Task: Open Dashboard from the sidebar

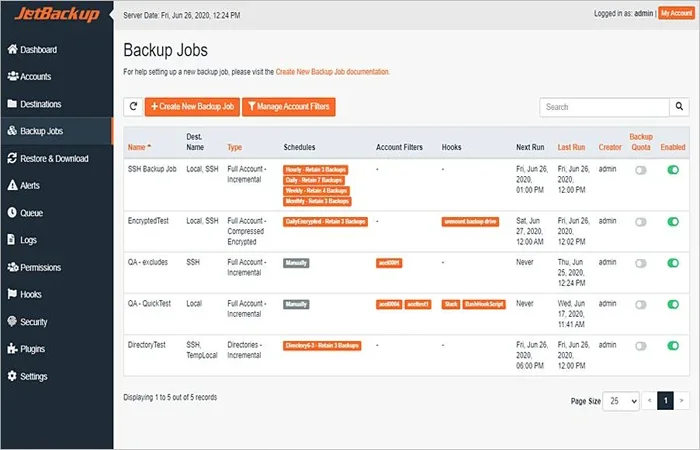Action: [x=38, y=49]
